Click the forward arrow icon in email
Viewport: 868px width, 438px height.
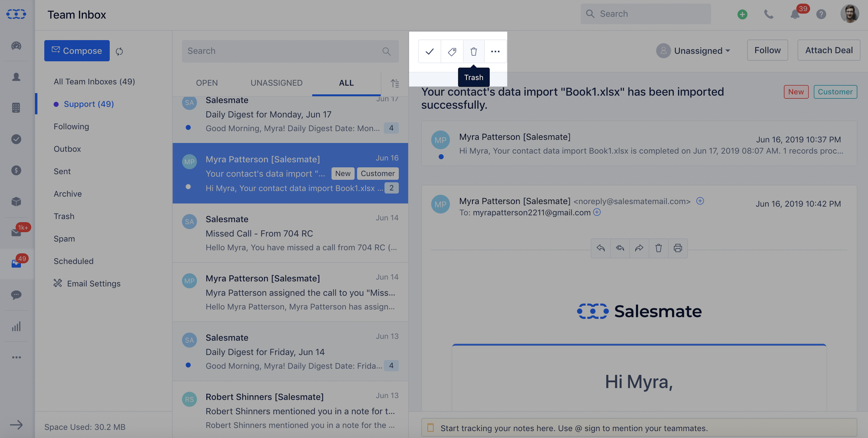click(639, 248)
